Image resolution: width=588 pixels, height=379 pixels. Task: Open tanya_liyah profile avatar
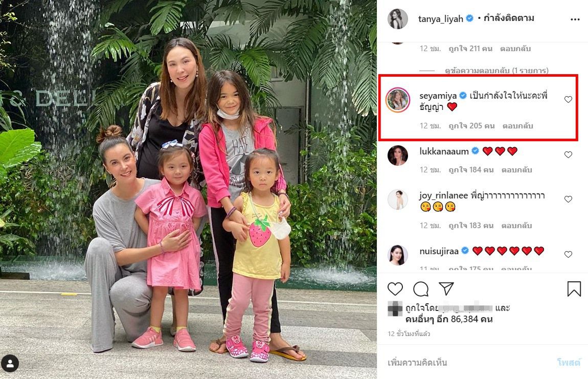coord(397,19)
